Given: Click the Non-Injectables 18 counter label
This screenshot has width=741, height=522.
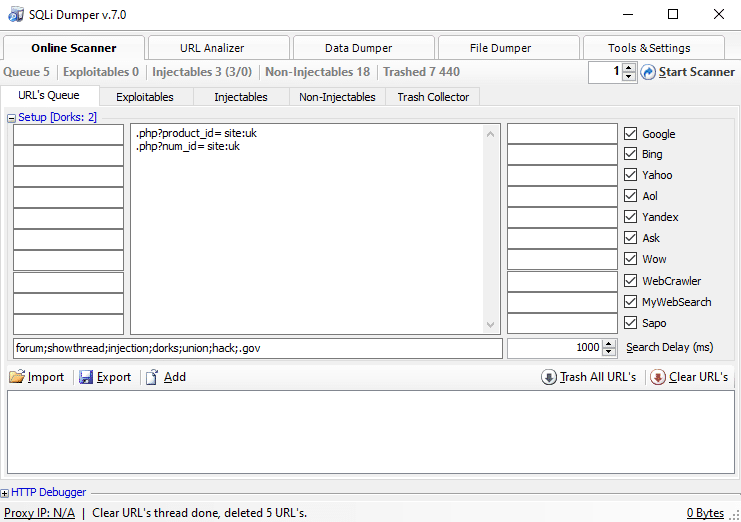Looking at the screenshot, I should [318, 72].
